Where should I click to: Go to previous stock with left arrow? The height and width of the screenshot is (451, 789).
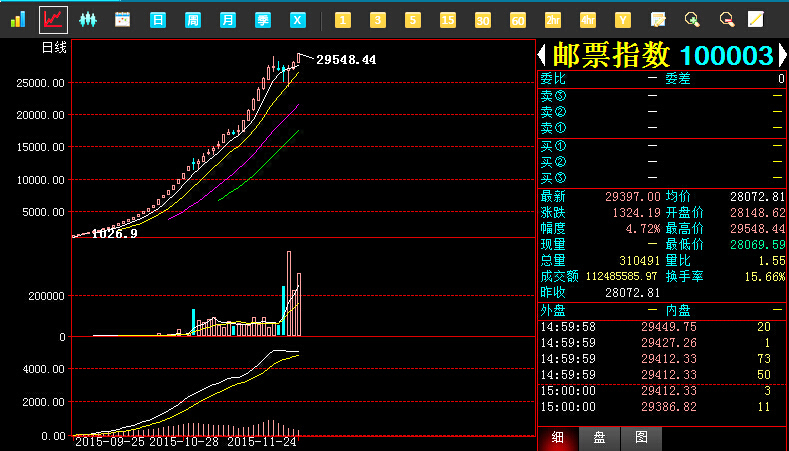point(543,55)
